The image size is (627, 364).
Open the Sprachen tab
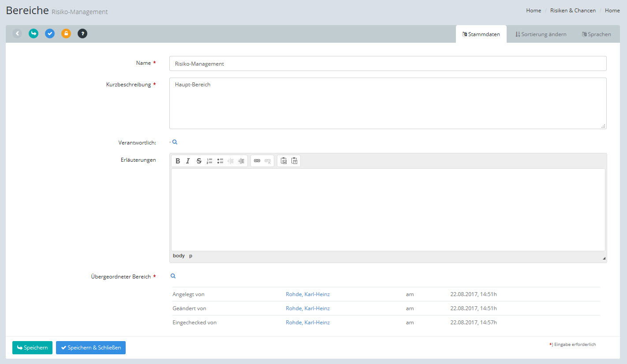596,34
